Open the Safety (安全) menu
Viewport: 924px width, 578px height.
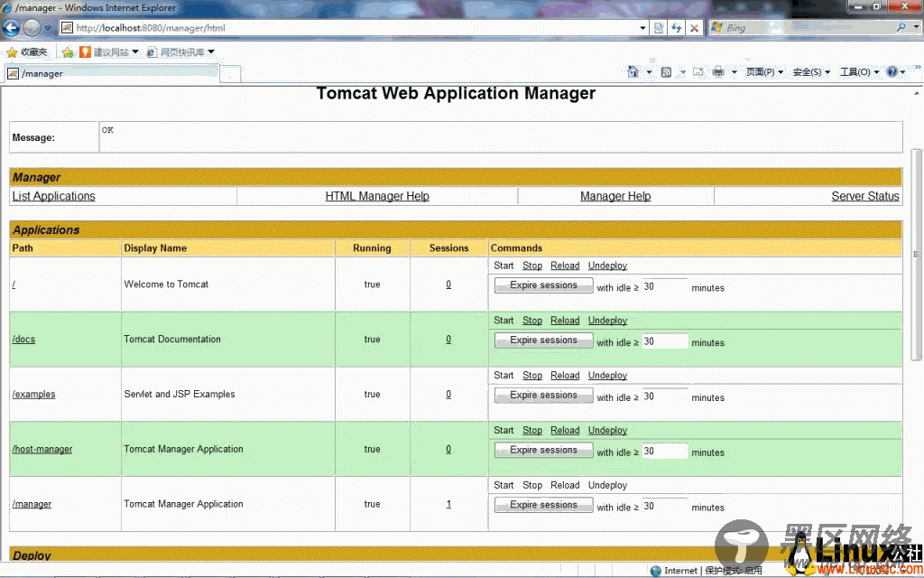pos(811,72)
